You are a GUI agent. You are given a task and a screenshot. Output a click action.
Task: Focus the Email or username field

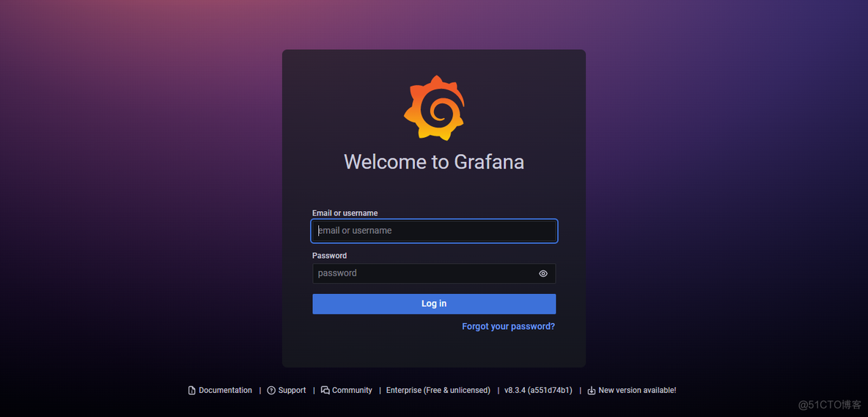(434, 231)
